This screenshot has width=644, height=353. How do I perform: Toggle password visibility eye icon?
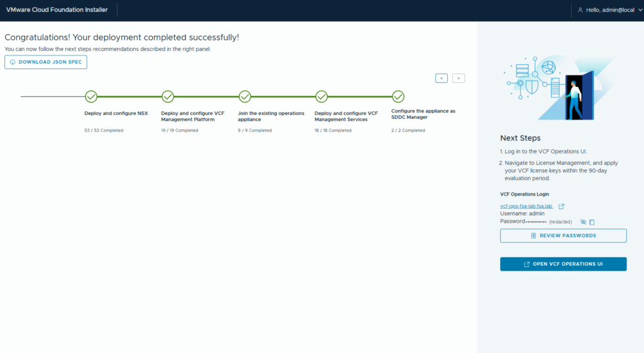[583, 222]
